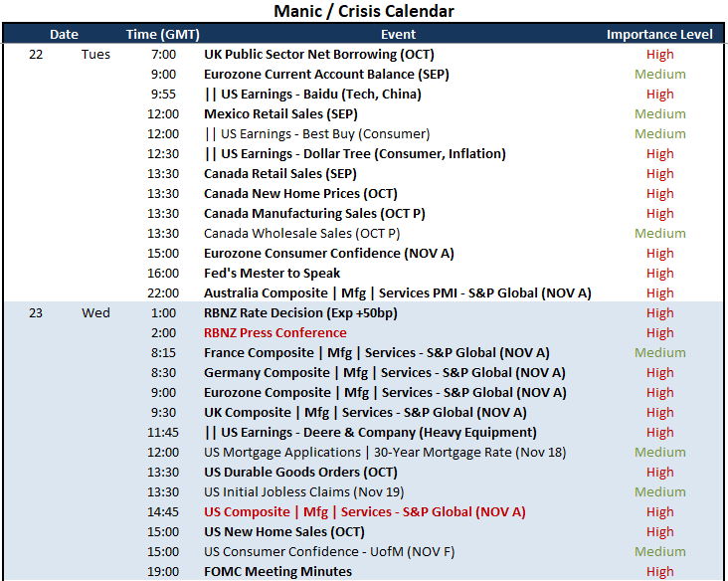Select Canada Wholesale Sales row
728x581 pixels.
364,233
